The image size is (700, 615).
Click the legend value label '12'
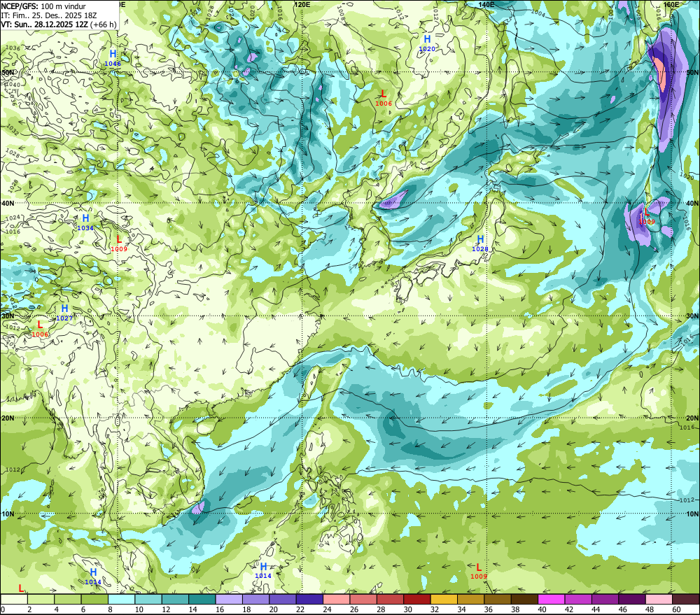pyautogui.click(x=166, y=609)
